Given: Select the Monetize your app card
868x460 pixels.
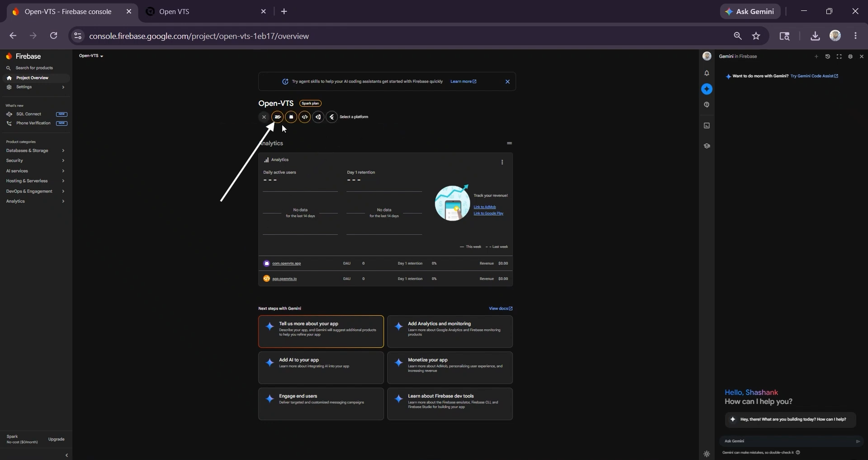Looking at the screenshot, I should tap(450, 368).
